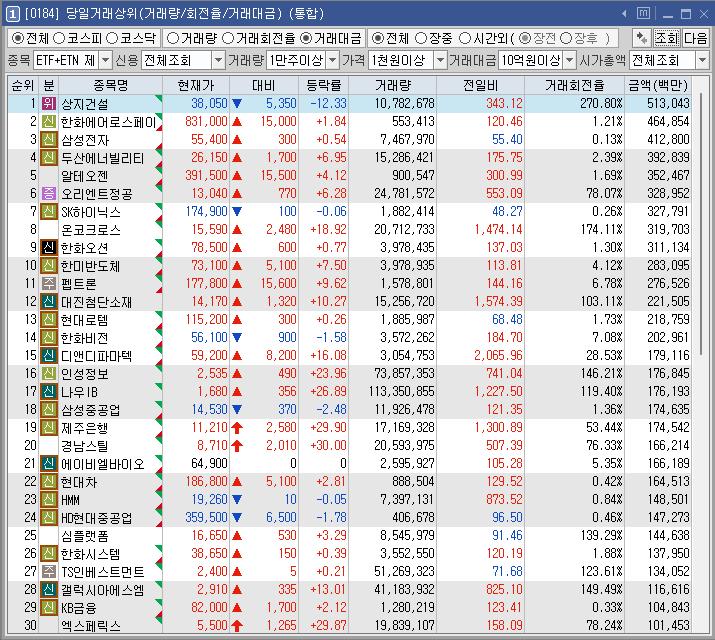This screenshot has height=640, width=715.
Task: Click the left arrow icon in title bar
Action: (624, 14)
